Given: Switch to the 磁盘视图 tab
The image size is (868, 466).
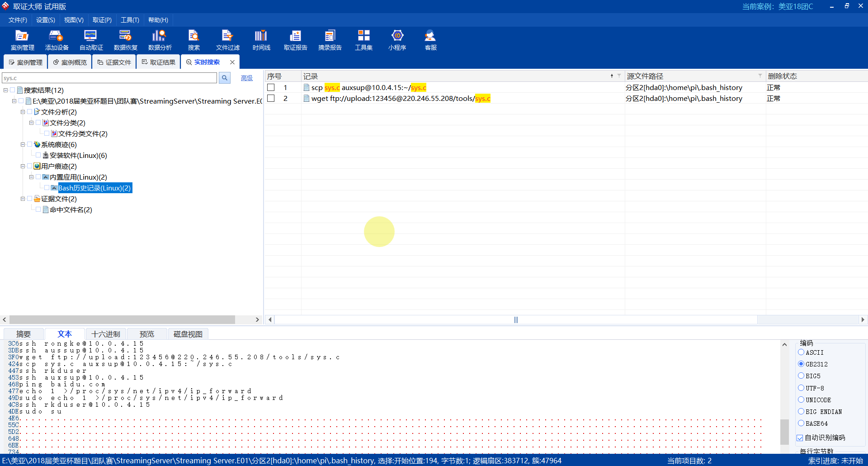Looking at the screenshot, I should (188, 334).
